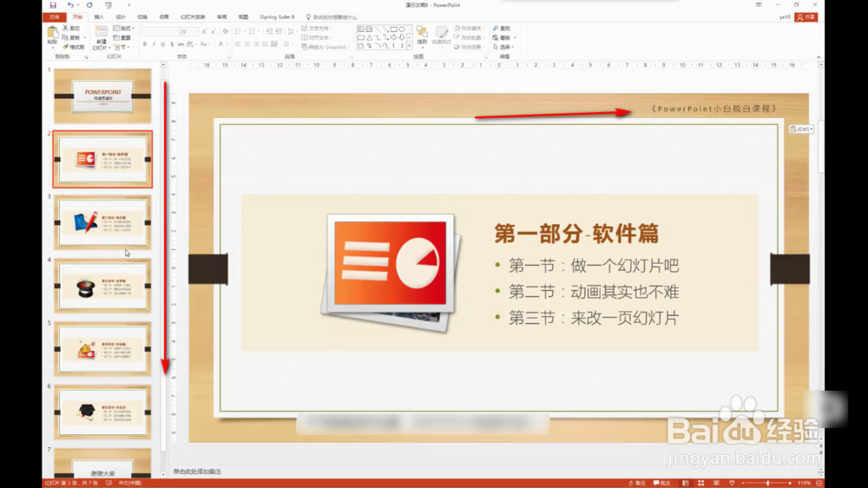Viewport: 868px width, 488px height.
Task: Expand the shapes gallery more arrow
Action: [x=410, y=47]
